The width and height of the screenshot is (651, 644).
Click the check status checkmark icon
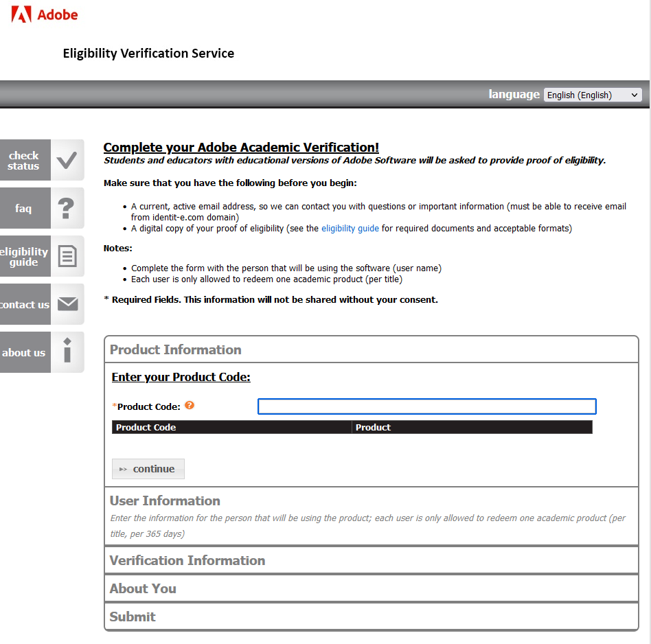pyautogui.click(x=67, y=160)
